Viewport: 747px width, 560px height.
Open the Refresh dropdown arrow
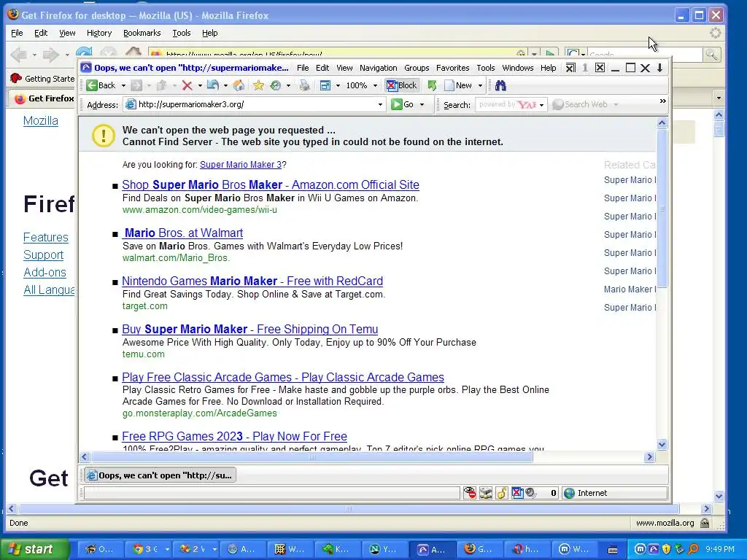tap(225, 86)
